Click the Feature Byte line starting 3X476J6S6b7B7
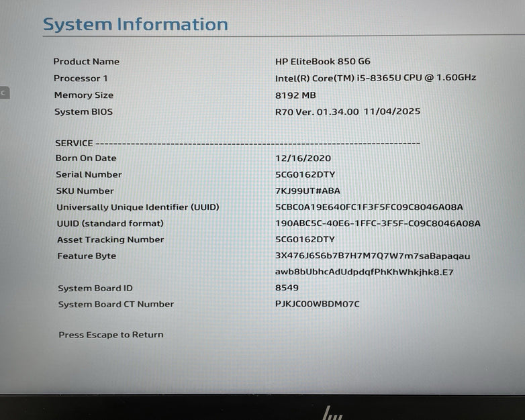This screenshot has width=525, height=420. click(x=373, y=256)
